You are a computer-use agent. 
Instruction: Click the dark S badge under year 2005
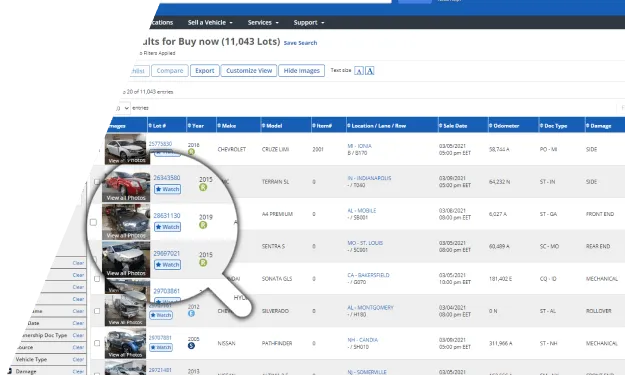191,346
